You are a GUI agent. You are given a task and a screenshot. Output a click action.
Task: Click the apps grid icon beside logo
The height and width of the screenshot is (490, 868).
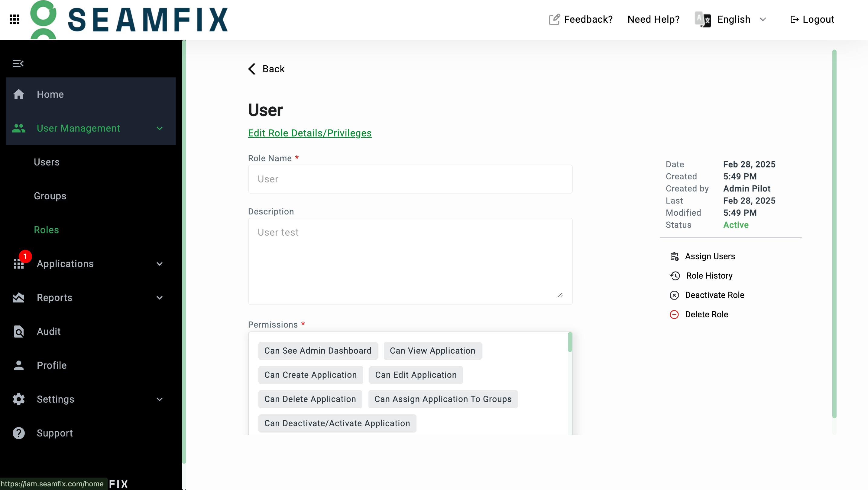(x=15, y=19)
